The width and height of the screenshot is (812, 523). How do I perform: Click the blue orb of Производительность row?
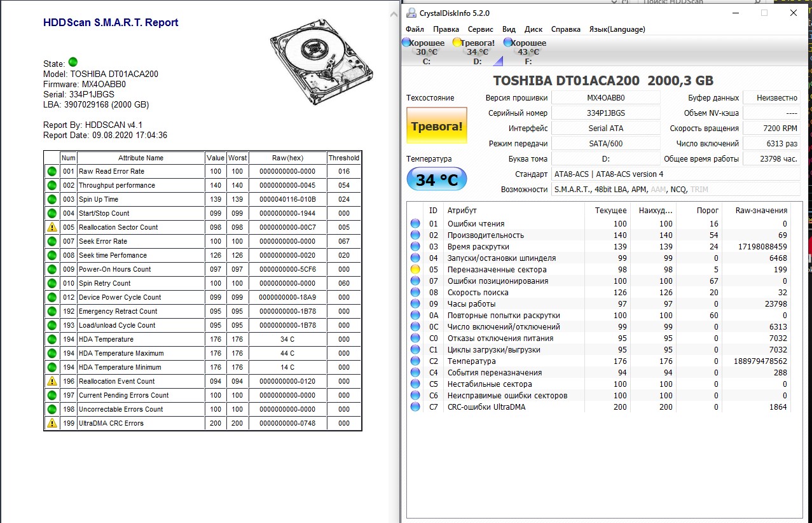point(415,235)
